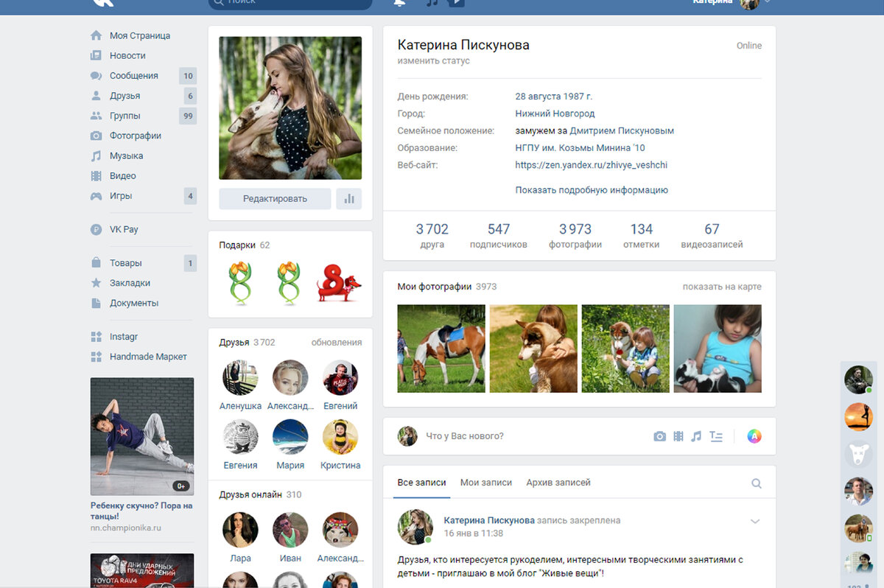Open Друзья friends sidebar icon
This screenshot has height=588, width=884.
click(x=96, y=96)
